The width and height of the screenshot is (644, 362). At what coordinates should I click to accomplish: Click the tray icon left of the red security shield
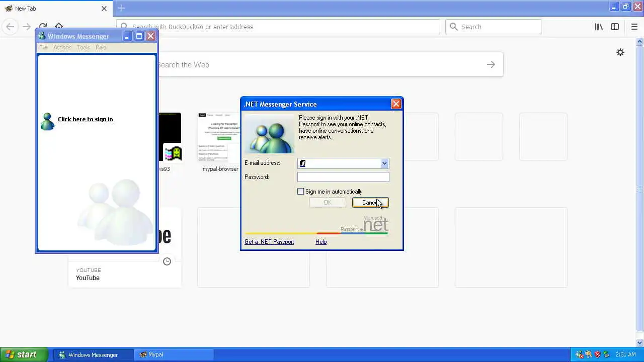pyautogui.click(x=588, y=354)
